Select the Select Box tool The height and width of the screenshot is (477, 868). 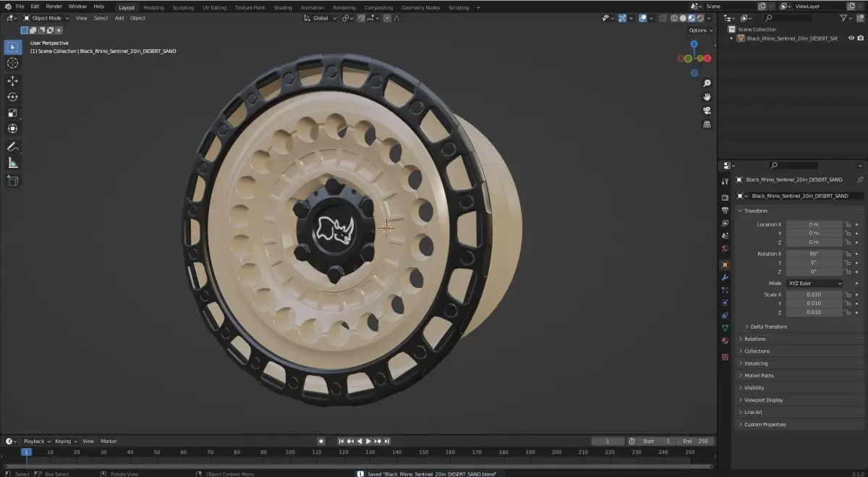pos(12,48)
